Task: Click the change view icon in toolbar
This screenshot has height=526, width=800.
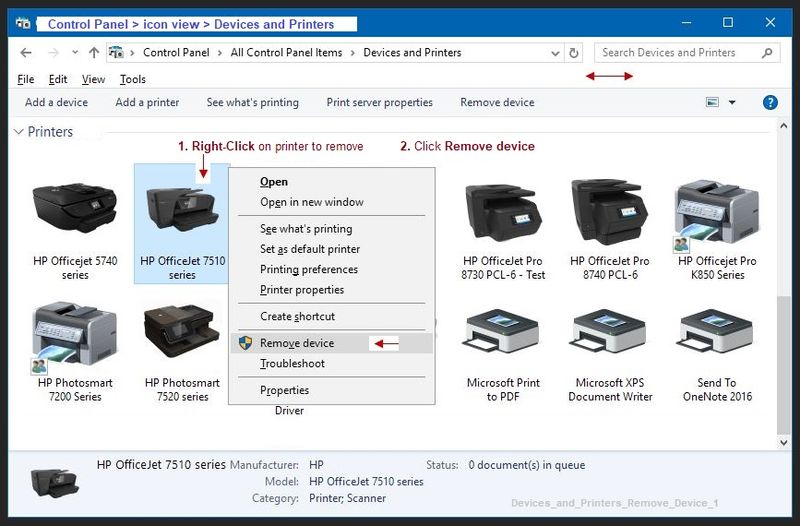Action: 712,102
